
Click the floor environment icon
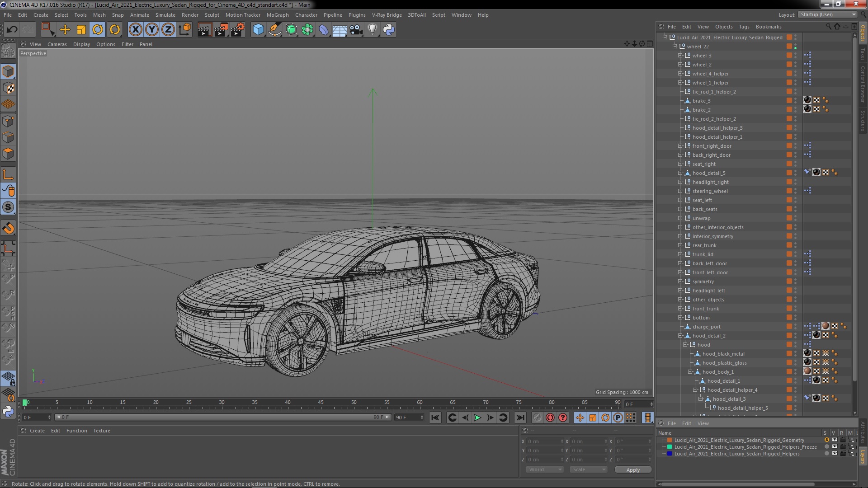pos(340,30)
